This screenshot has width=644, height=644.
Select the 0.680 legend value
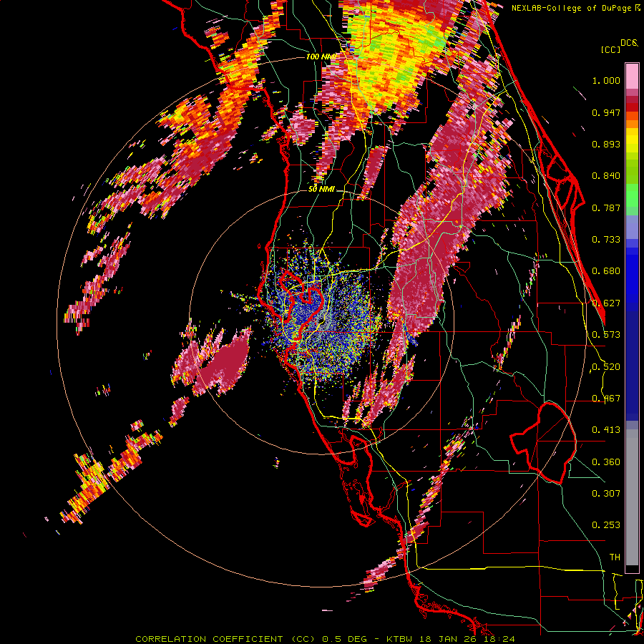pos(606,271)
